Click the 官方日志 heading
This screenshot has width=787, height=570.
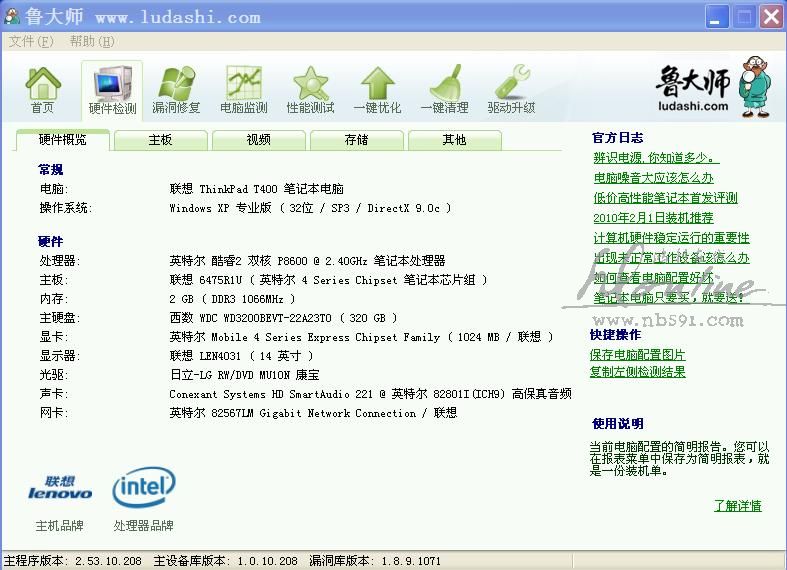tap(617, 138)
